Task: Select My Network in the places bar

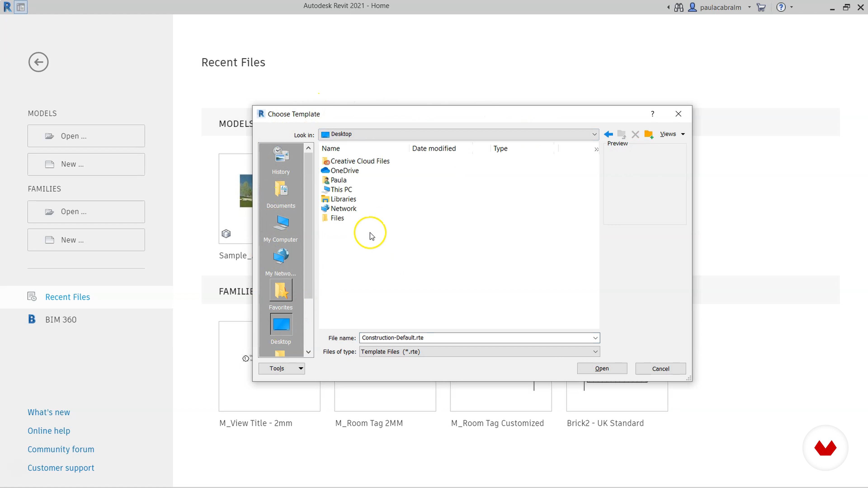Action: [x=281, y=262]
